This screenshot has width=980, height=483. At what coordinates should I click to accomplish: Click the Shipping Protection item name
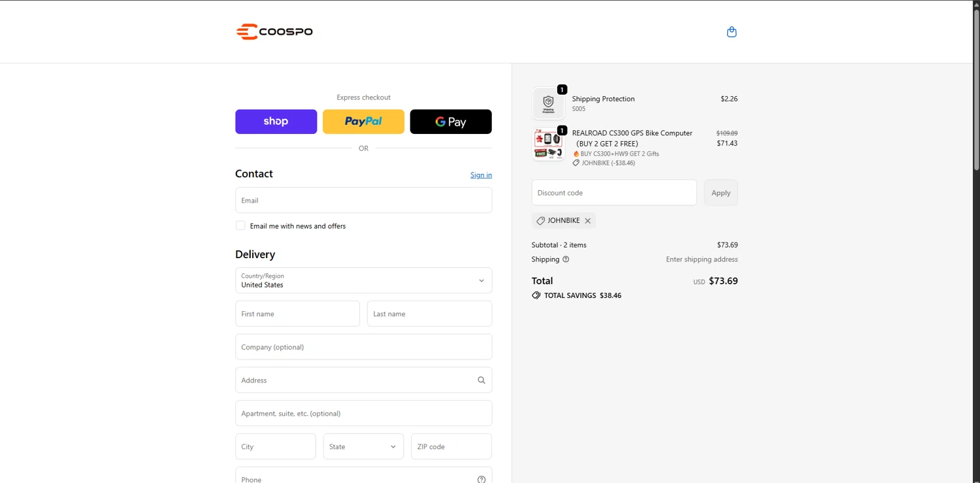(x=603, y=99)
